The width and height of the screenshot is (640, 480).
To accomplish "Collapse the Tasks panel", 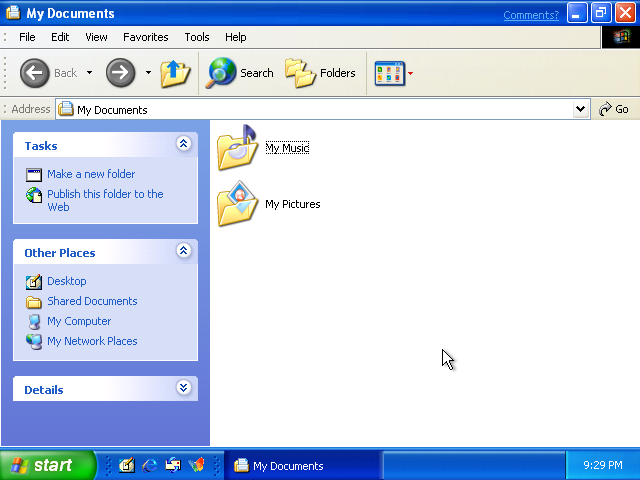I will pyautogui.click(x=184, y=144).
